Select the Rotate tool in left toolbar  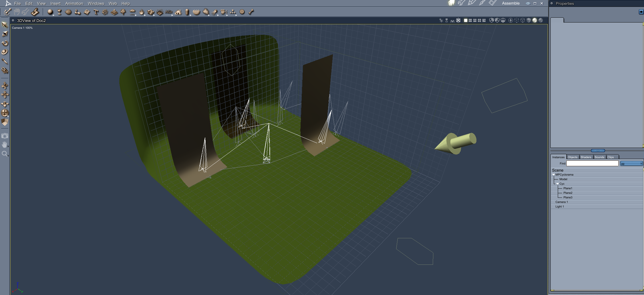[5, 43]
